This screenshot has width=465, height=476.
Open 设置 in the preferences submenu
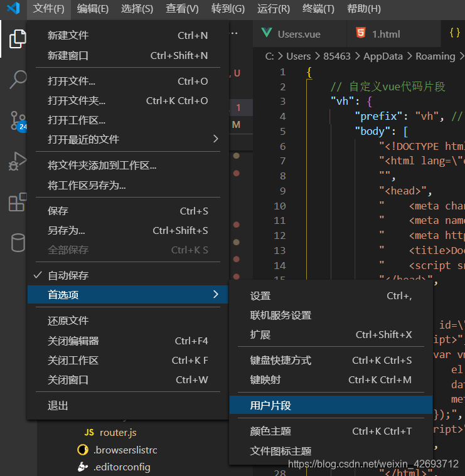click(x=331, y=295)
